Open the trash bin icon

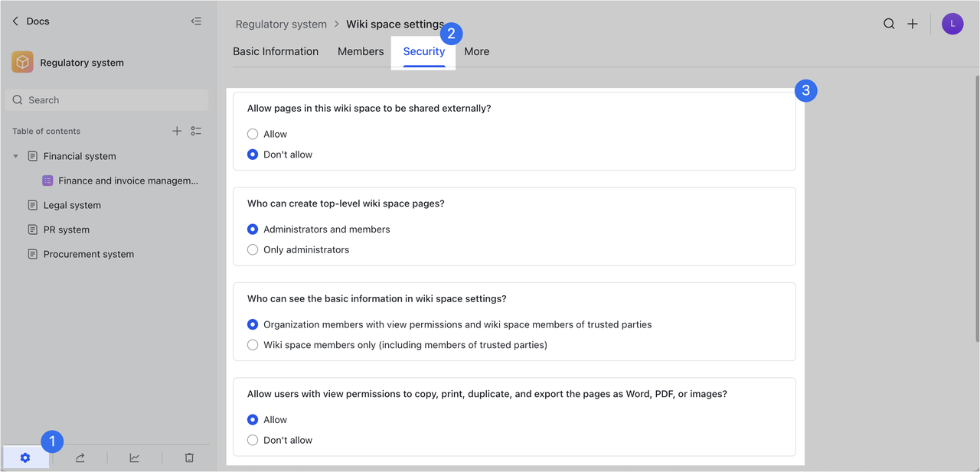coord(189,457)
